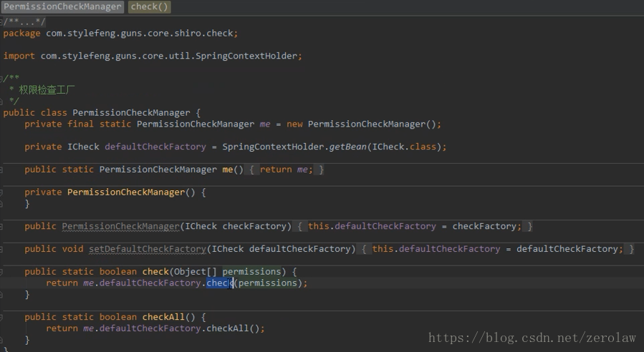The width and height of the screenshot is (644, 352).
Task: Click underlined PermissionCheckManager public constructor name
Action: 121,226
